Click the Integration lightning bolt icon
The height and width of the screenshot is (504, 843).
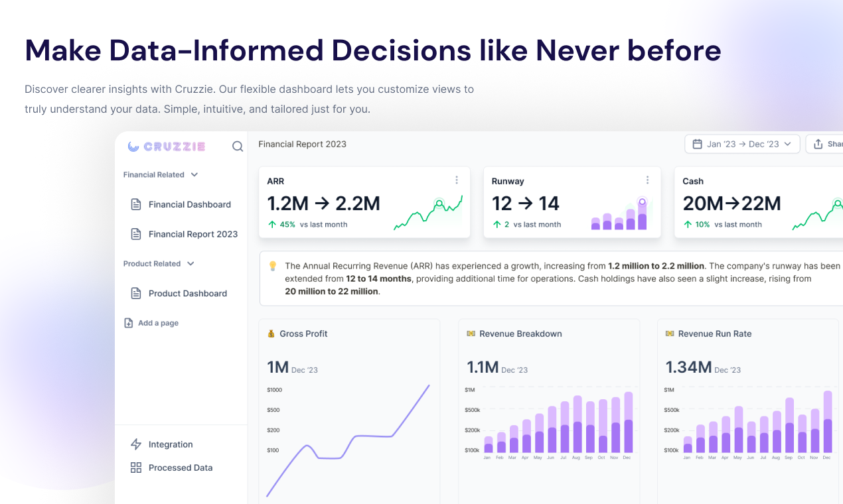click(136, 444)
